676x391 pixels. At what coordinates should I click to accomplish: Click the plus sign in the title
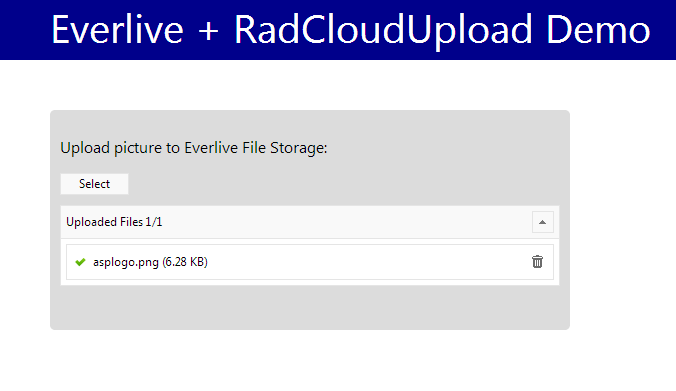point(209,31)
